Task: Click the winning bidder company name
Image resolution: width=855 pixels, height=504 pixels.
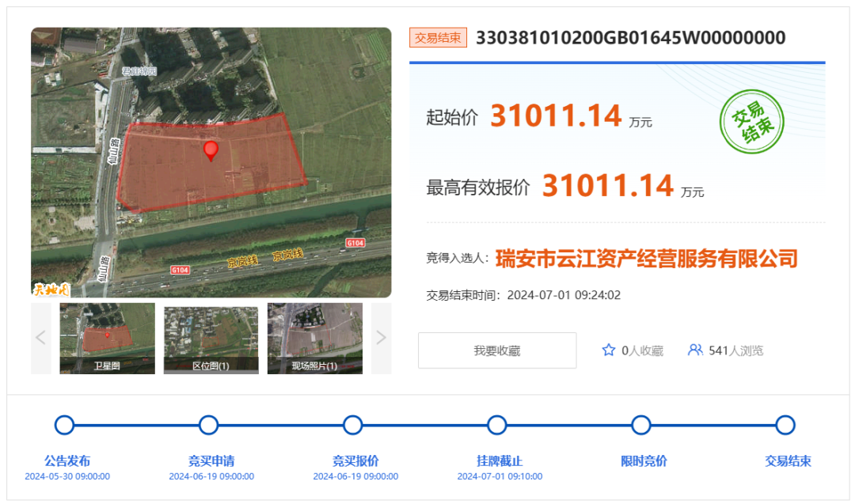Action: (x=646, y=258)
